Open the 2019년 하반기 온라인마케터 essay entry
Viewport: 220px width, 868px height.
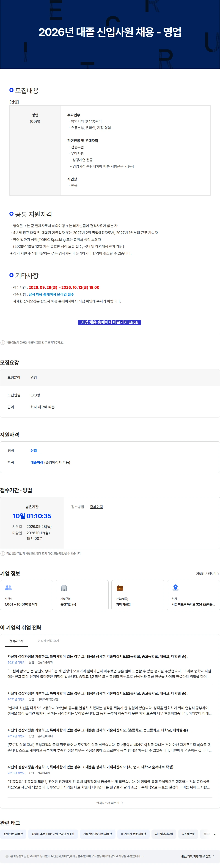110,741
